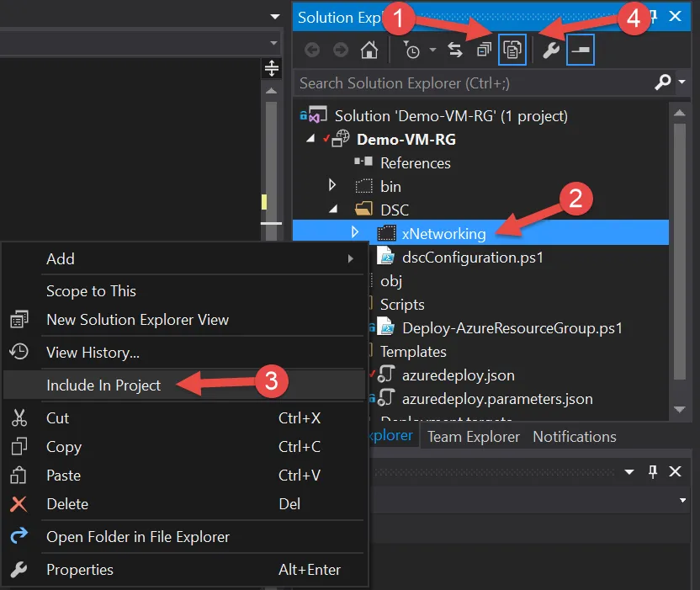This screenshot has height=590, width=700.
Task: Click the search magnifier icon
Action: coord(663,82)
